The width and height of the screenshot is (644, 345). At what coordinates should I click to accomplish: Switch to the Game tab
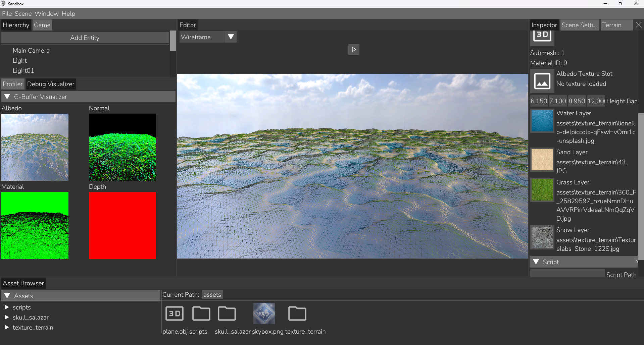pyautogui.click(x=42, y=25)
